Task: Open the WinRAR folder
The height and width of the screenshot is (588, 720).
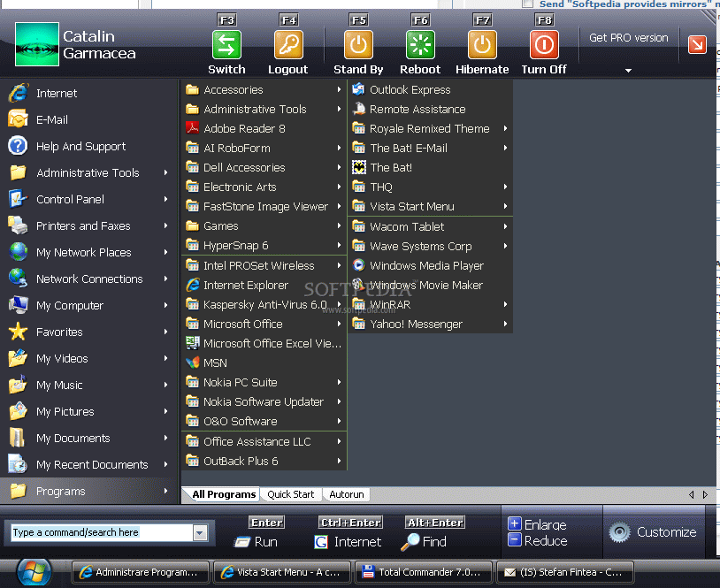Action: click(430, 305)
